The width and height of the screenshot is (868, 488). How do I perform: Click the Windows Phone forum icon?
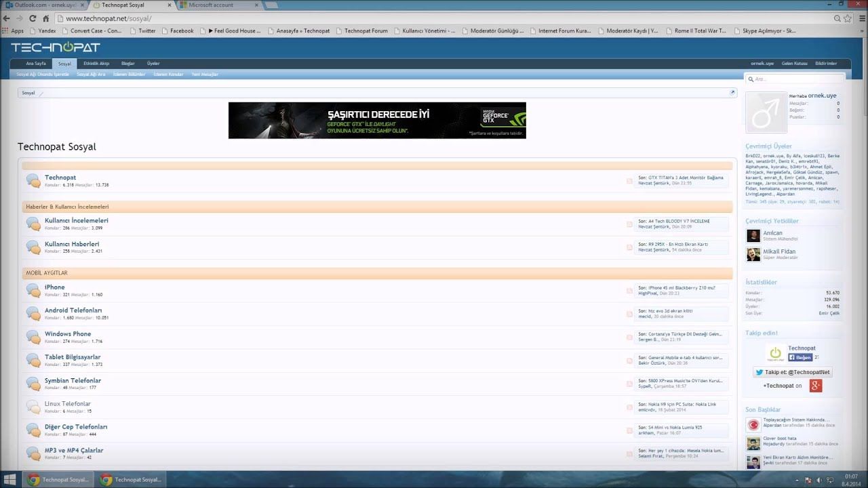coord(33,337)
